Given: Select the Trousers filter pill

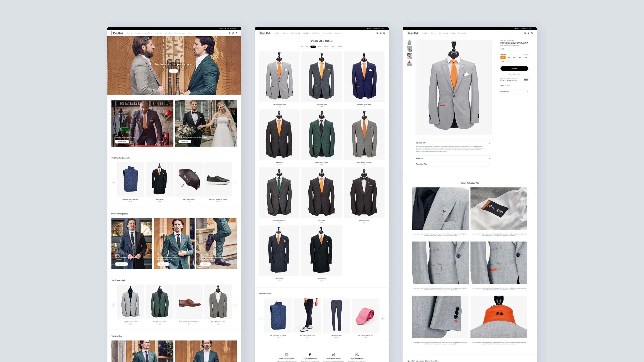Looking at the screenshot, I should (x=326, y=47).
